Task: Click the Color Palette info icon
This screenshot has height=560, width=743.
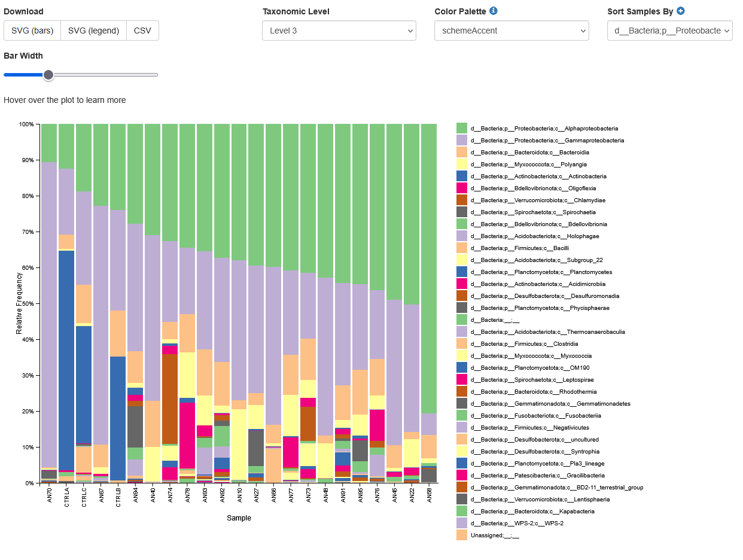Action: tap(494, 11)
